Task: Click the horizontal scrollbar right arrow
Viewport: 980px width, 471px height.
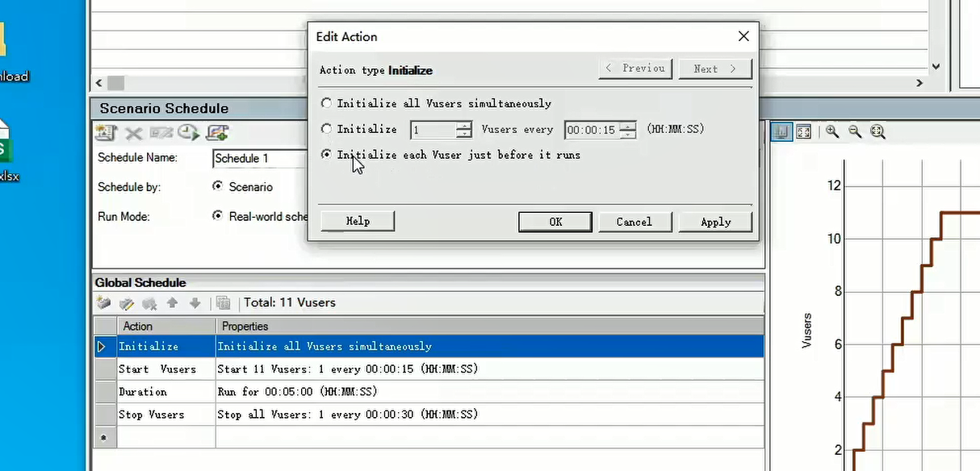Action: pyautogui.click(x=919, y=82)
